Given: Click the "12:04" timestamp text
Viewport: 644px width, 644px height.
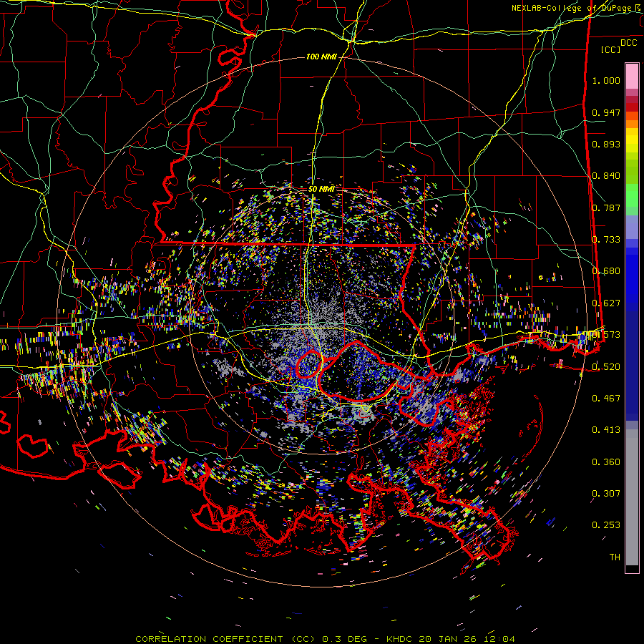Looking at the screenshot, I should [x=500, y=639].
